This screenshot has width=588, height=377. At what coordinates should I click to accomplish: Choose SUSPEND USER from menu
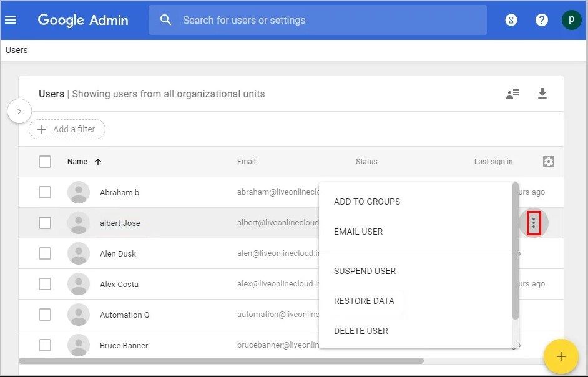point(416,272)
